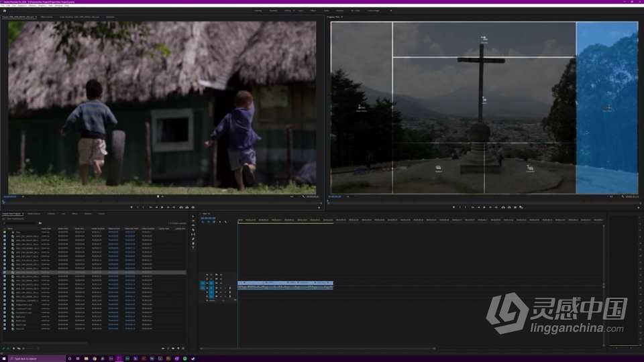The height and width of the screenshot is (362, 644).
Task: Click Clear trash icon in Project panel
Action: coord(183,349)
